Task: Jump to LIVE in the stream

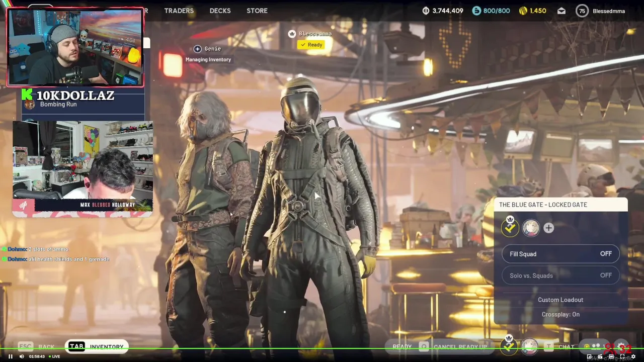Action: pos(54,356)
